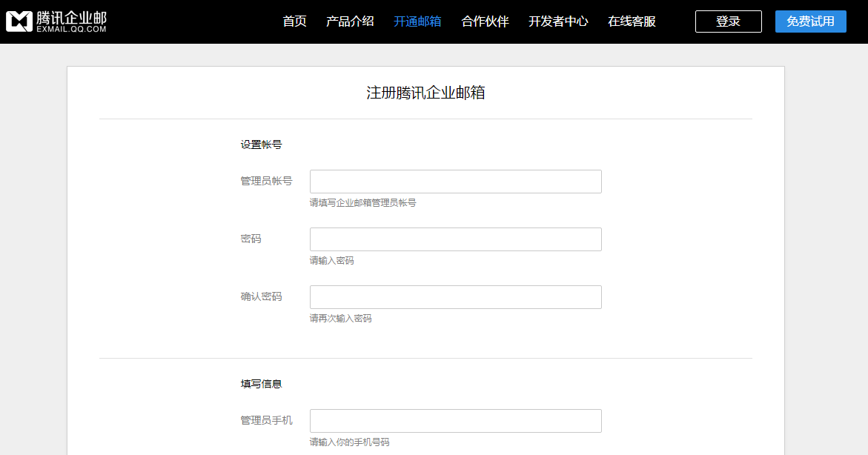Open the 开发者中心 nav item
868x455 pixels.
pyautogui.click(x=558, y=21)
